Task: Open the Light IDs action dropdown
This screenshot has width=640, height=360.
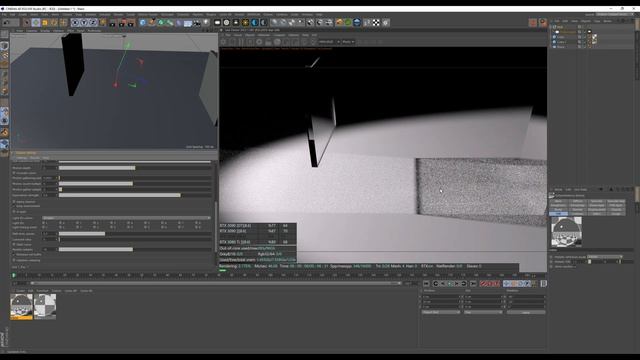Action: 127,218
